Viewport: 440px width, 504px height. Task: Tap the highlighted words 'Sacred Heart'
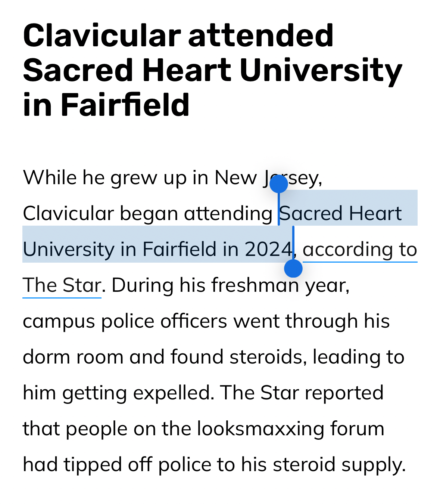pyautogui.click(x=340, y=214)
